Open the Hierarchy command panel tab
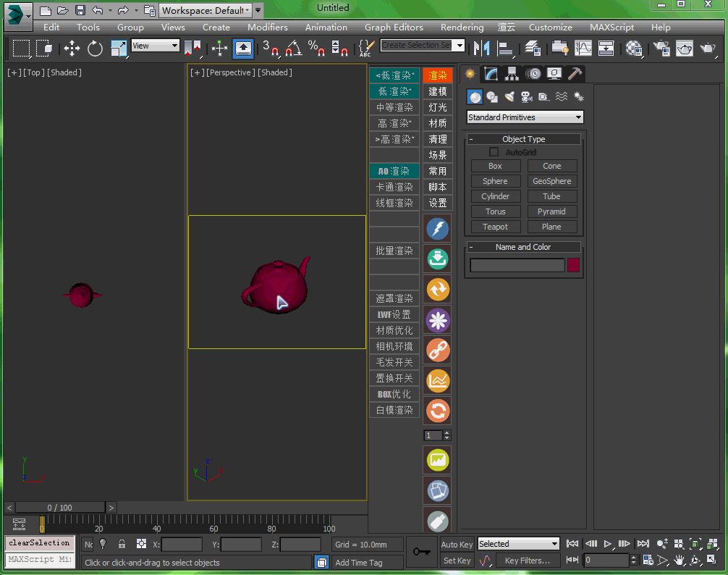Screen dimensions: 728x575 coord(512,74)
